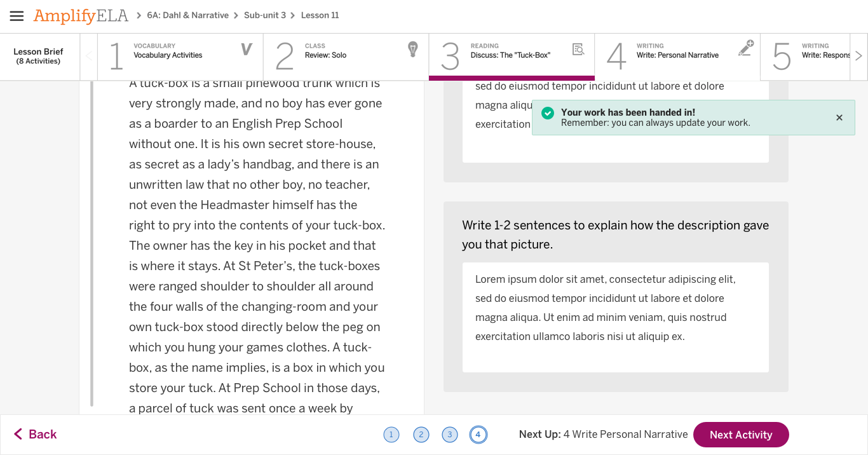This screenshot has height=455, width=868.
Task: Open the hamburger main menu
Action: pos(17,16)
